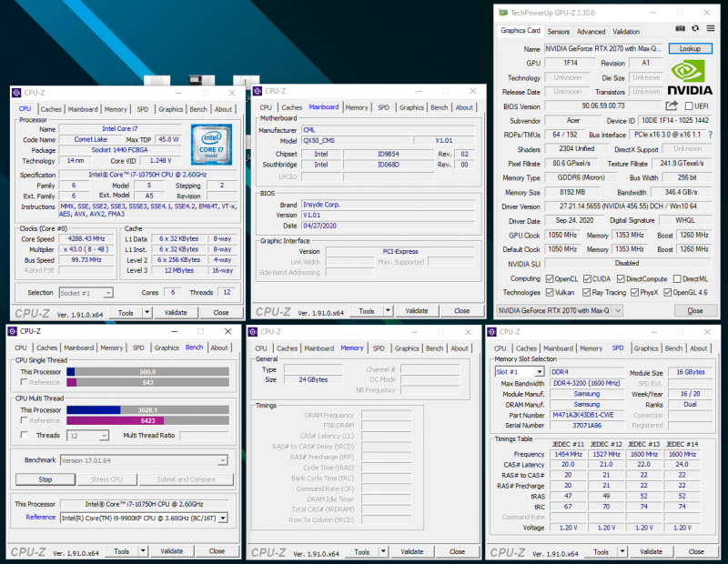Open About tab in SPD window

tap(698, 348)
